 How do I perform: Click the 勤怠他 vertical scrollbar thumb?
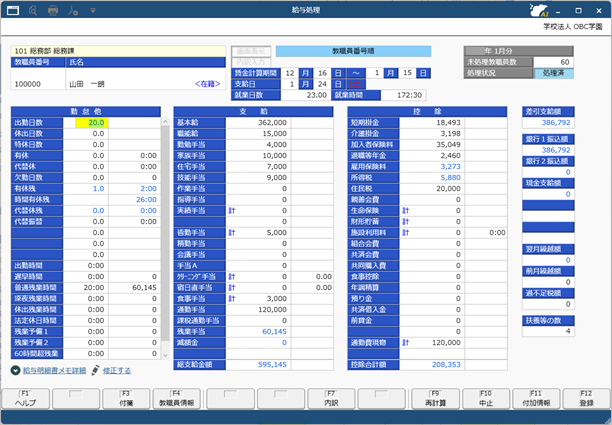pos(165,233)
